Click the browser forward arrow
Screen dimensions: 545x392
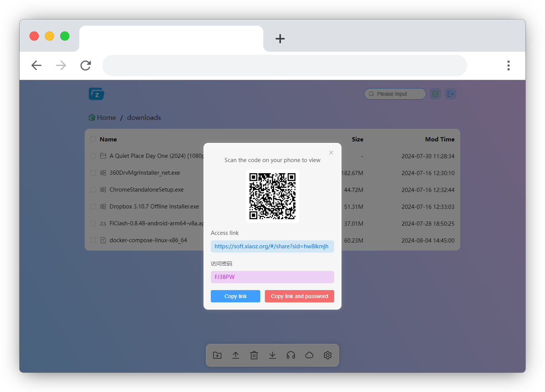[61, 66]
